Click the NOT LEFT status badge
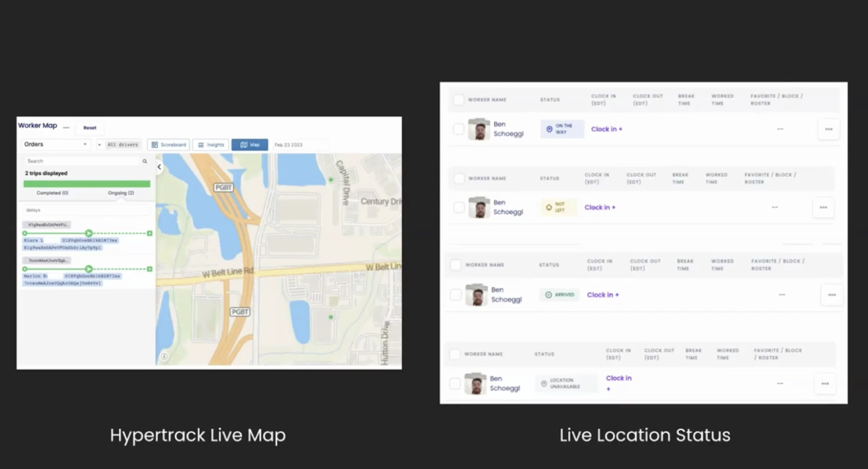 tap(558, 207)
